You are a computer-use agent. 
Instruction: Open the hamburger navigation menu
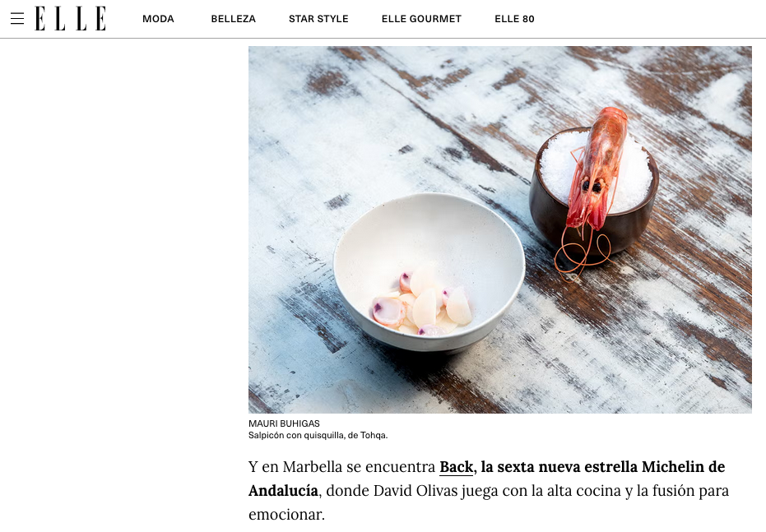17,19
